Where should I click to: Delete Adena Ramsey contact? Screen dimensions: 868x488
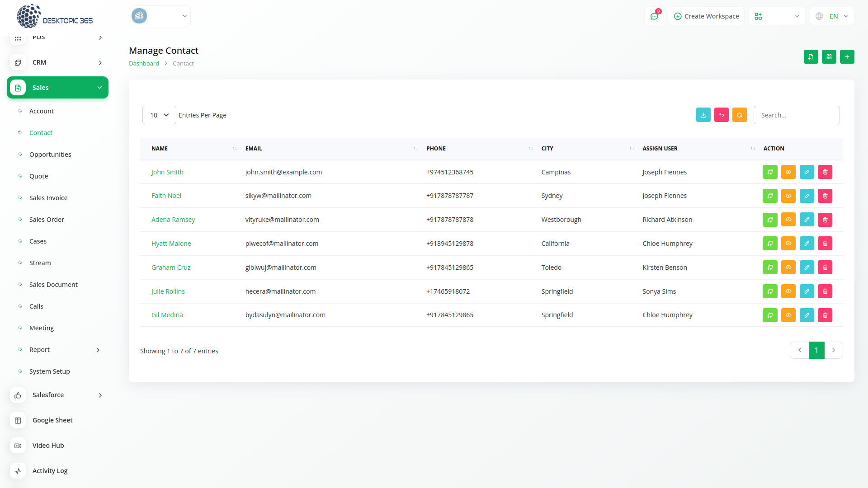(825, 220)
